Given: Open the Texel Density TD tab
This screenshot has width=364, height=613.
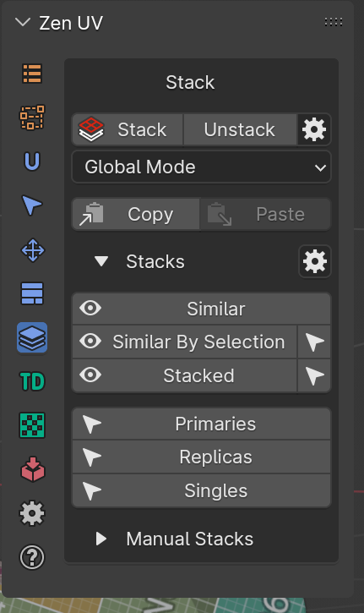Looking at the screenshot, I should 32,381.
